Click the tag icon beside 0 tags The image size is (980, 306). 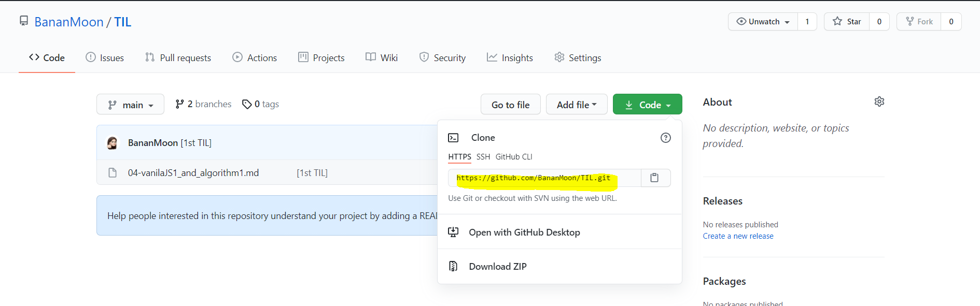(x=247, y=104)
